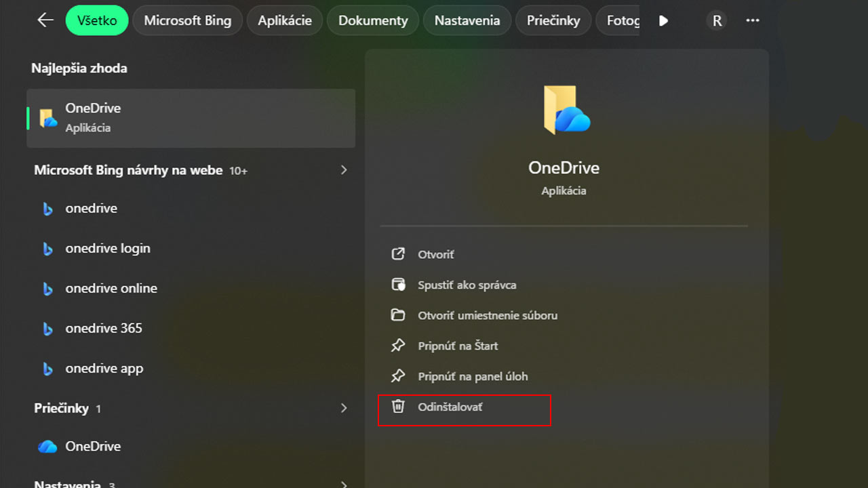
Task: Go back with the left arrow
Action: 45,20
